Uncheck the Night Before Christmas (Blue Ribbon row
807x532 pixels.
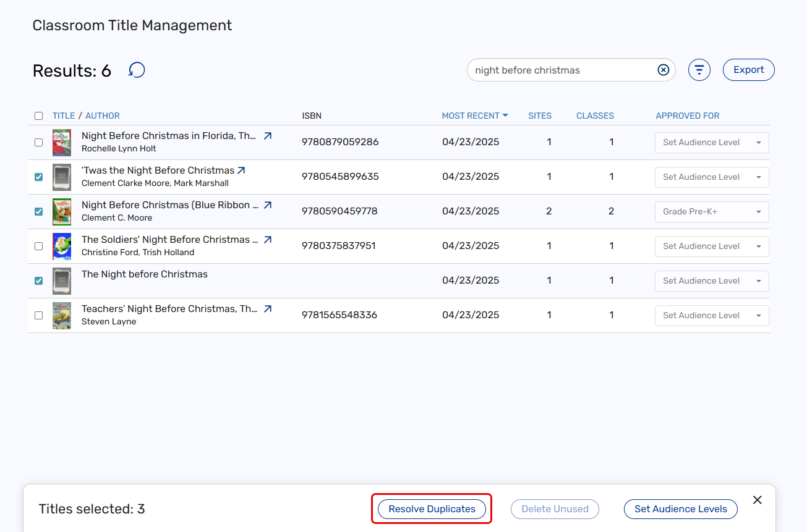pyautogui.click(x=39, y=211)
